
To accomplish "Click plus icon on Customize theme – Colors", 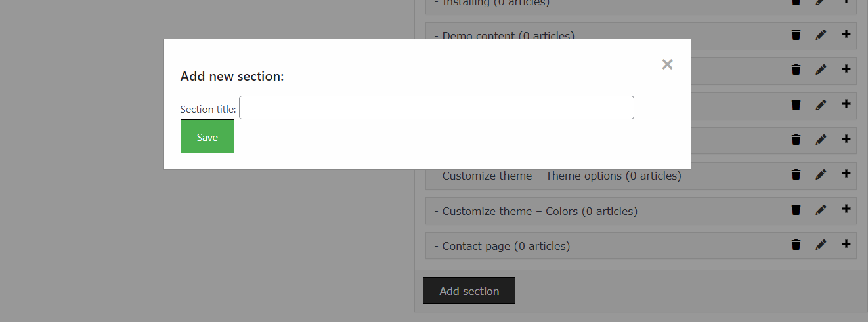I will pos(846,209).
